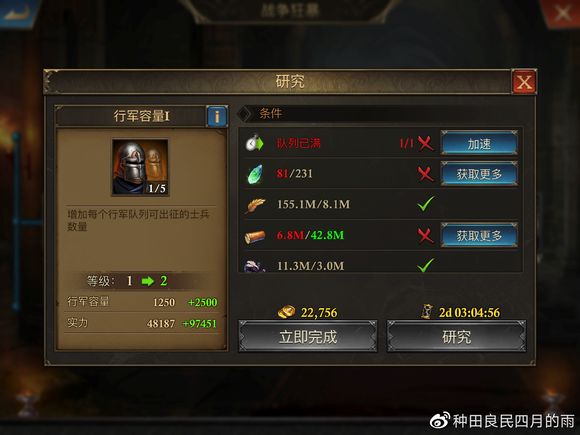Tap the hourglass icon beside 2d 03:04:56
Viewport: 580px width, 435px height.
[x=427, y=312]
